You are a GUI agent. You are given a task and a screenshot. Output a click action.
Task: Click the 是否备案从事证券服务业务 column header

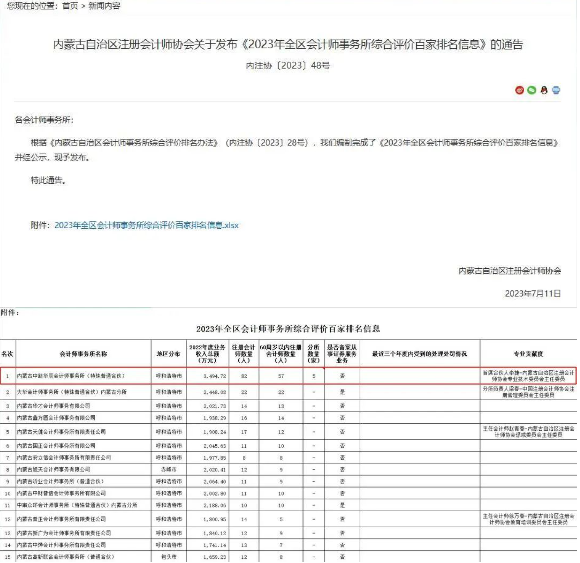(x=342, y=354)
